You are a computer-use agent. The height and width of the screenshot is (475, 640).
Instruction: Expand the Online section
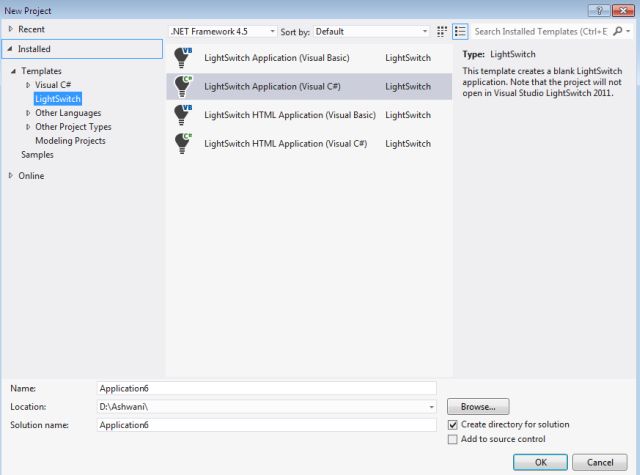point(11,175)
